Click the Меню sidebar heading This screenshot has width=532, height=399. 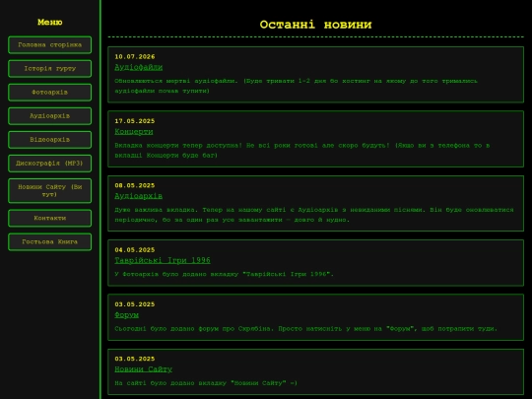(x=50, y=22)
